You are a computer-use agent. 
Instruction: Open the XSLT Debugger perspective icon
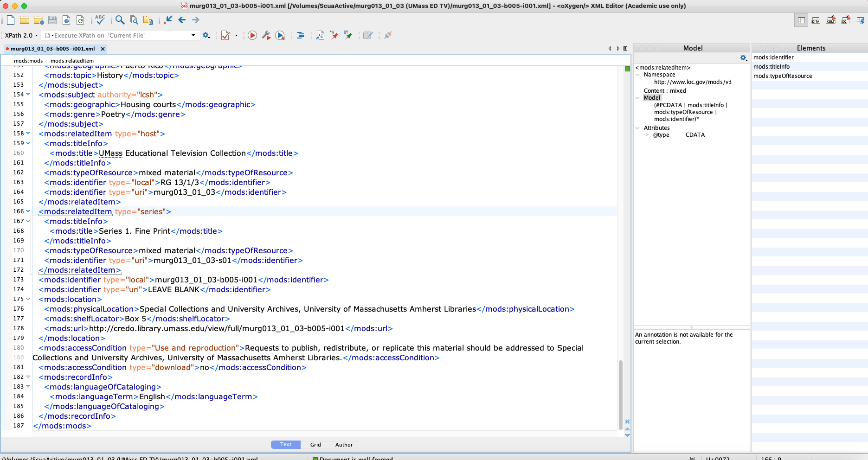(830, 20)
